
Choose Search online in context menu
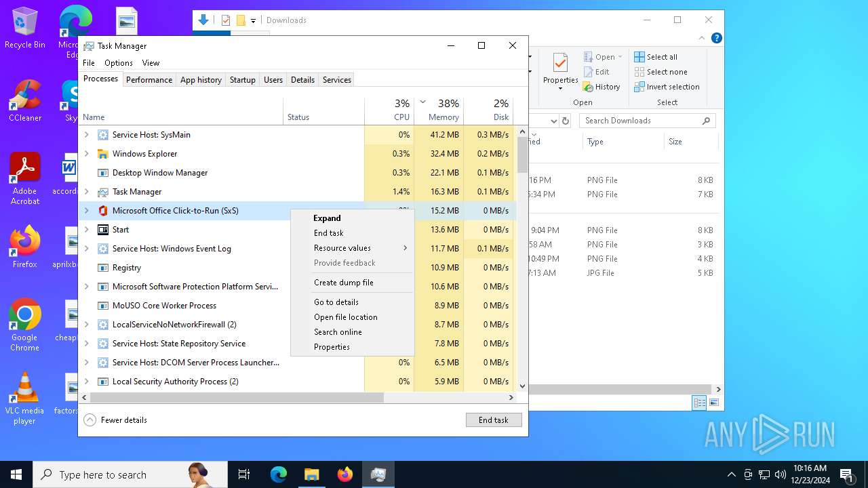click(352, 332)
